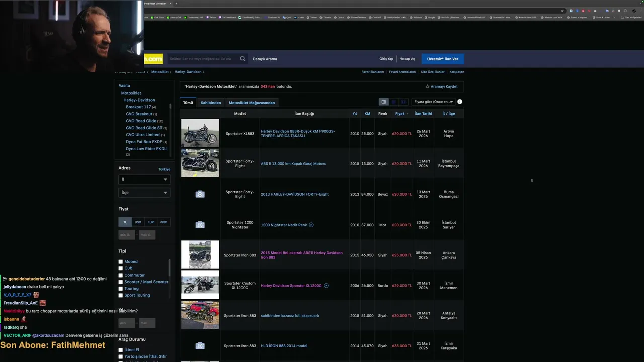644x362 pixels.
Task: Open the camera placeholder for H-D İRON 883 2014 listing
Action: 200,346
